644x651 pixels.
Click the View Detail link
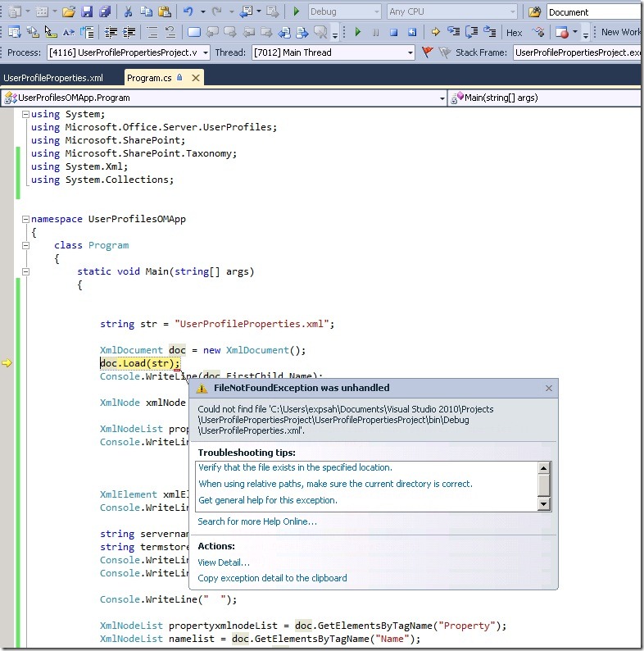[x=224, y=562]
